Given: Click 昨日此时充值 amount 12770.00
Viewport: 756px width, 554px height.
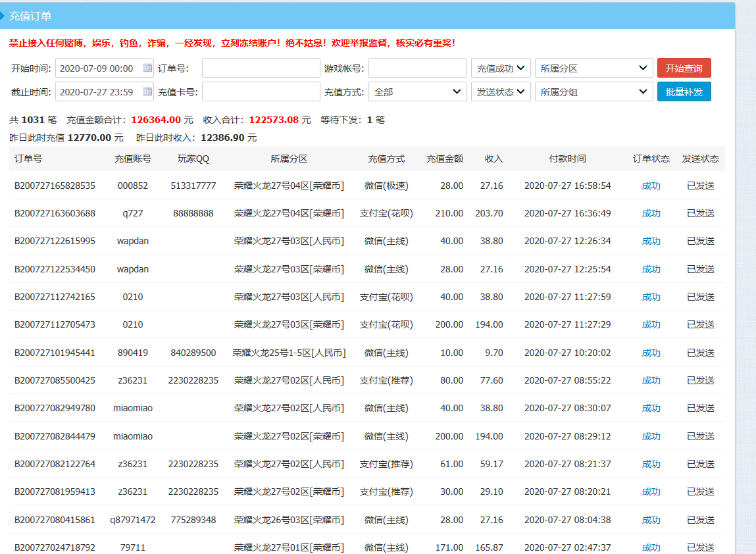Looking at the screenshot, I should point(89,138).
